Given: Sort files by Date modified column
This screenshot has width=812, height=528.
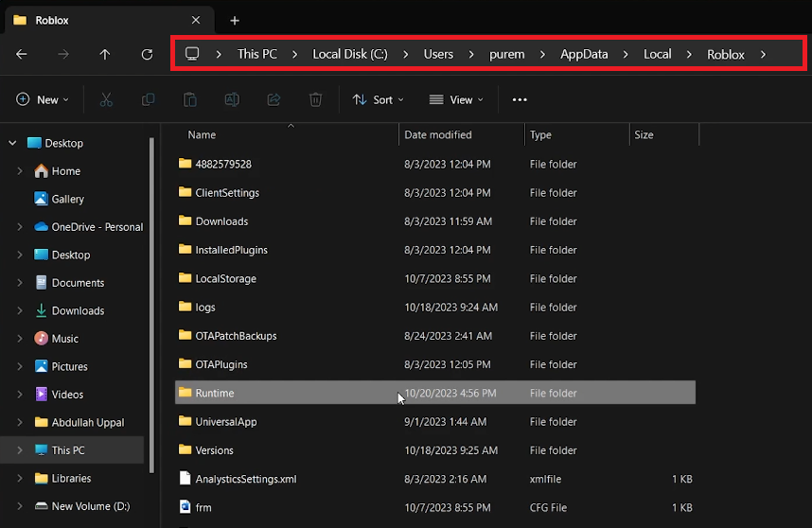Looking at the screenshot, I should [438, 135].
